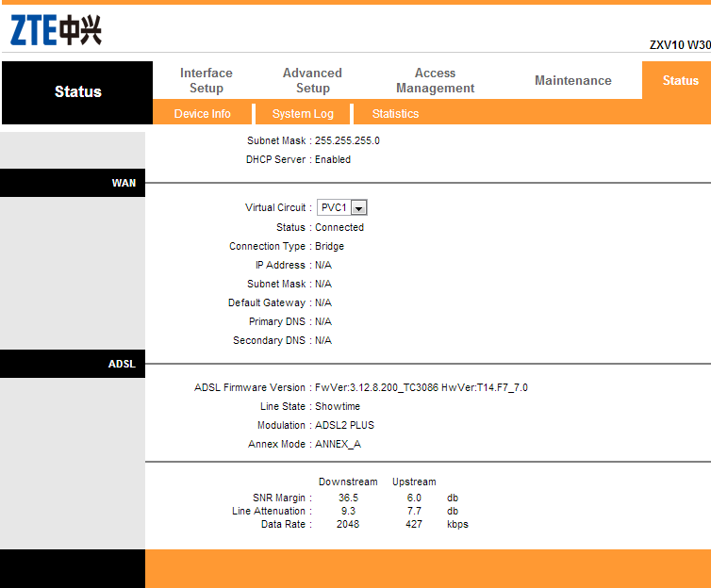The image size is (711, 588).
Task: Click the Connection Type Bridge value
Action: (330, 247)
